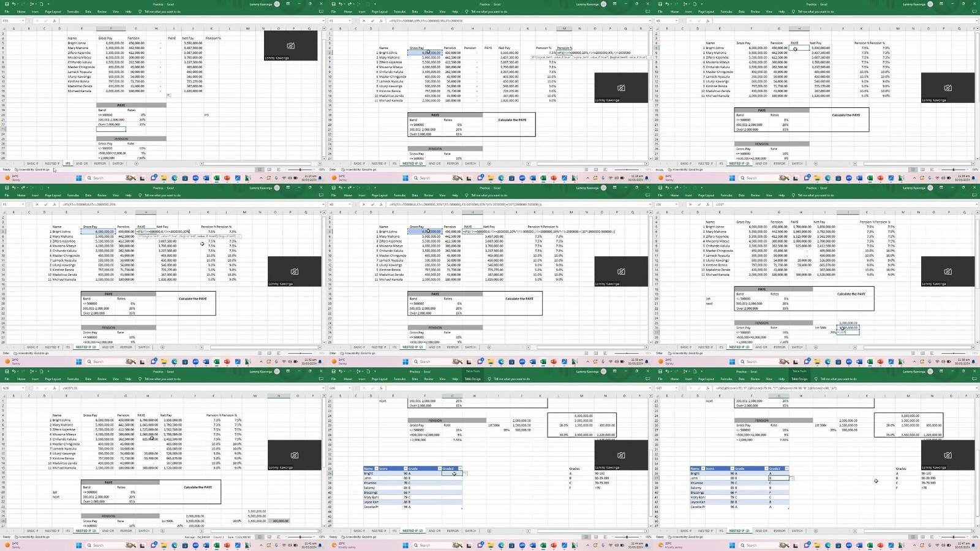Open Grade filter dropdown in bottom-middle screenshot table
The width and height of the screenshot is (980, 551).
click(439, 468)
